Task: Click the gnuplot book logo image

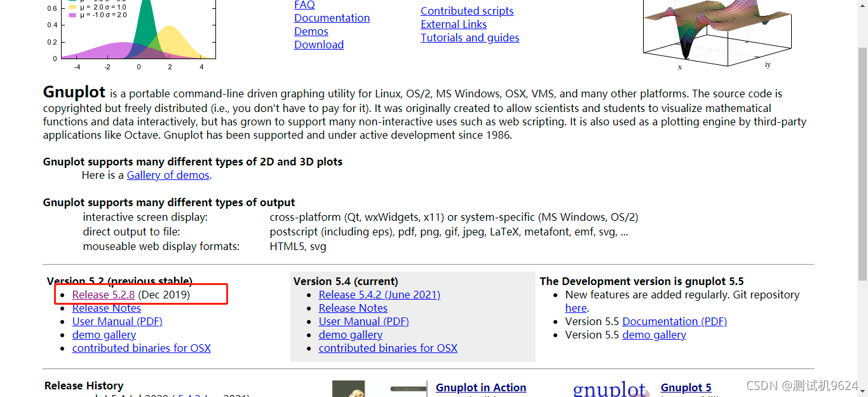Action: (610, 389)
